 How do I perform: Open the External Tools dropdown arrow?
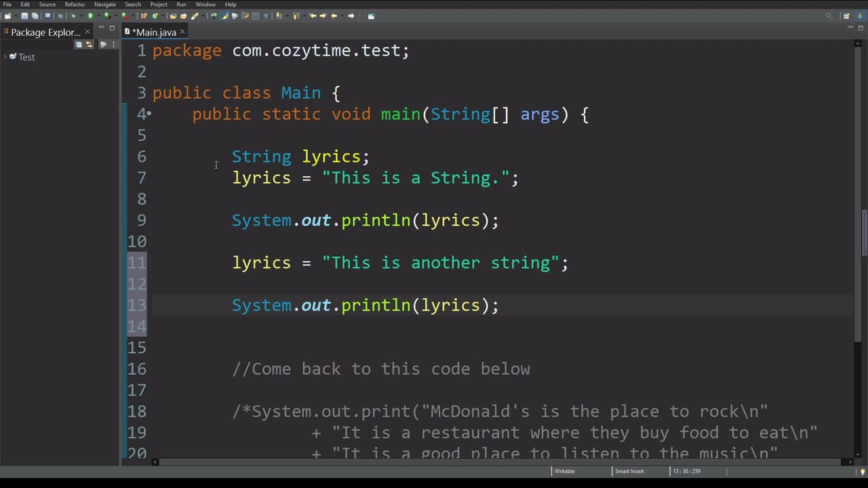point(133,16)
